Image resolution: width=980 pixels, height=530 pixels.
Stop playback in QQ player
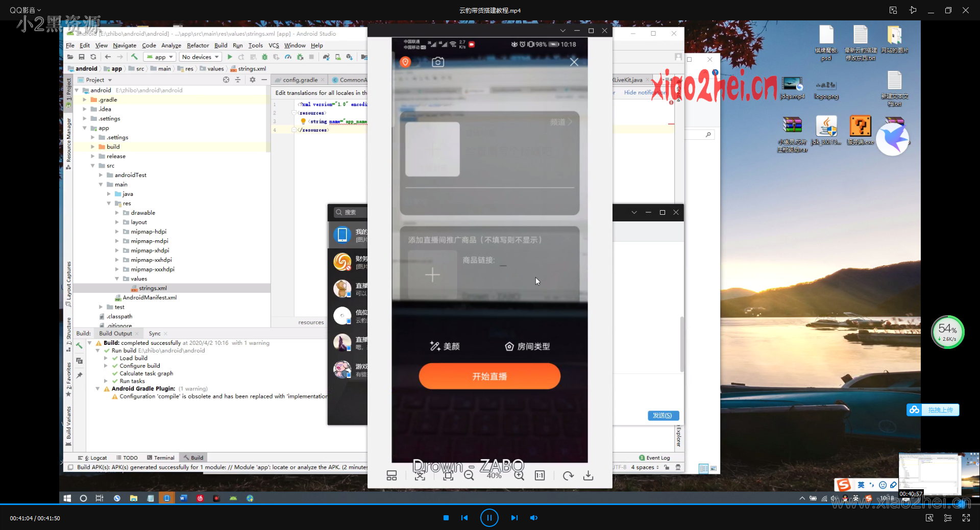[446, 518]
